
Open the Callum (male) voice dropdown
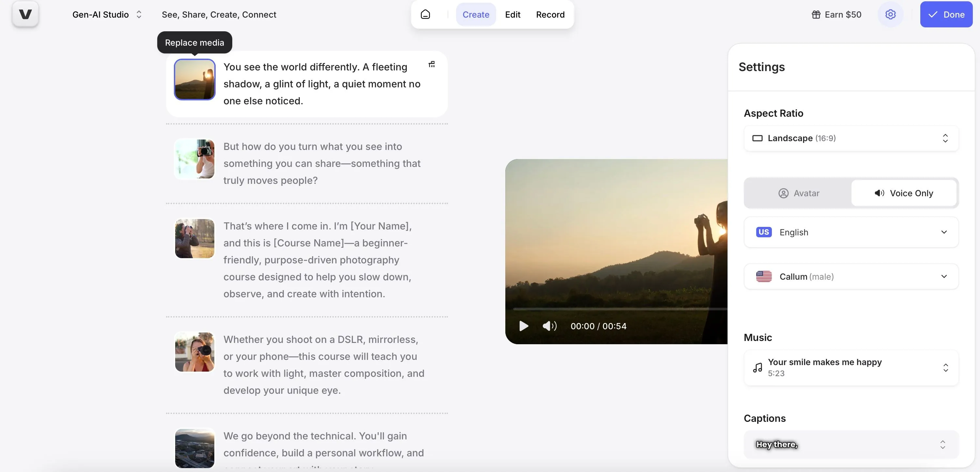click(x=944, y=276)
